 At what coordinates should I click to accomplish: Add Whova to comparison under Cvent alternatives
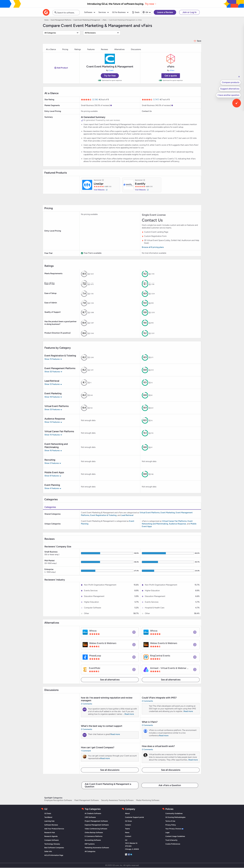point(134,632)
